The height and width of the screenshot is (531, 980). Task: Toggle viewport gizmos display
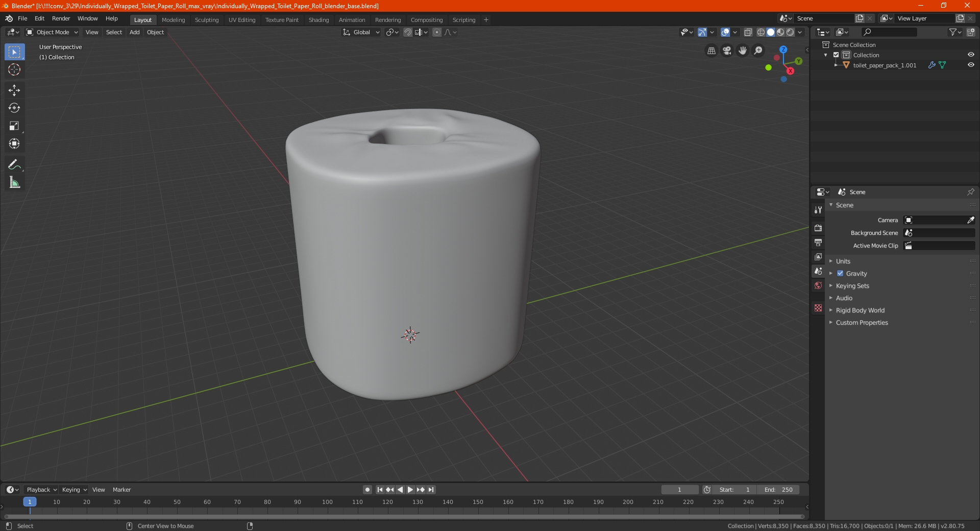(702, 32)
